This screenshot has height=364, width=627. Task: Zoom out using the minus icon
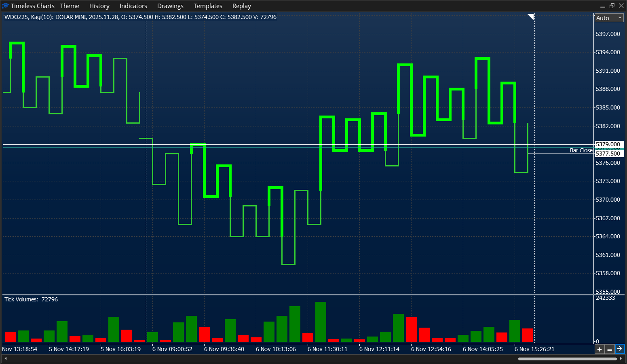click(x=610, y=349)
